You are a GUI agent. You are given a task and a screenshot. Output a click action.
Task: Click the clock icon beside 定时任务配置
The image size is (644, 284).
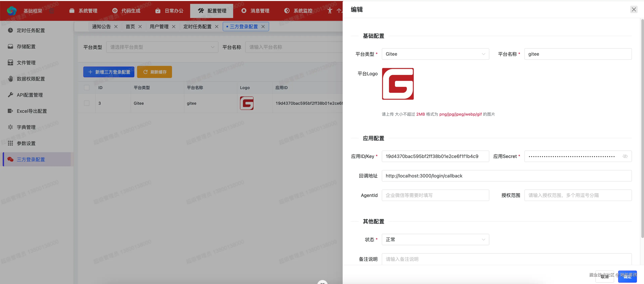click(x=10, y=30)
